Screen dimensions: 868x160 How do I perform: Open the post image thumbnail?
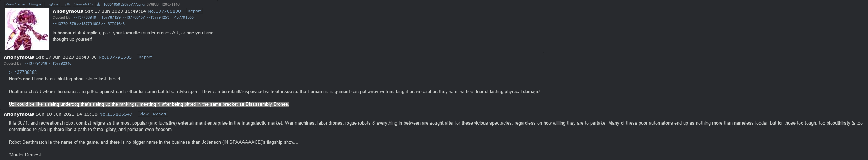pos(27,29)
